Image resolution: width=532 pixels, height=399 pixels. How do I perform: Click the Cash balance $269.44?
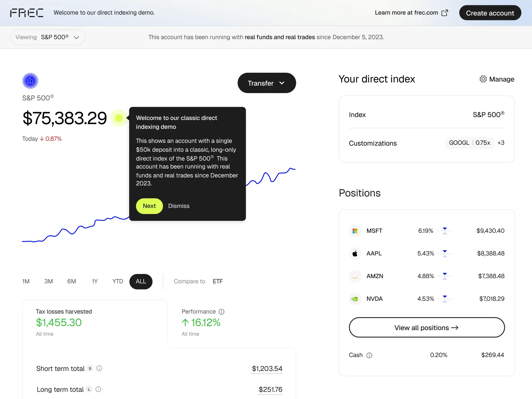pyautogui.click(x=492, y=355)
